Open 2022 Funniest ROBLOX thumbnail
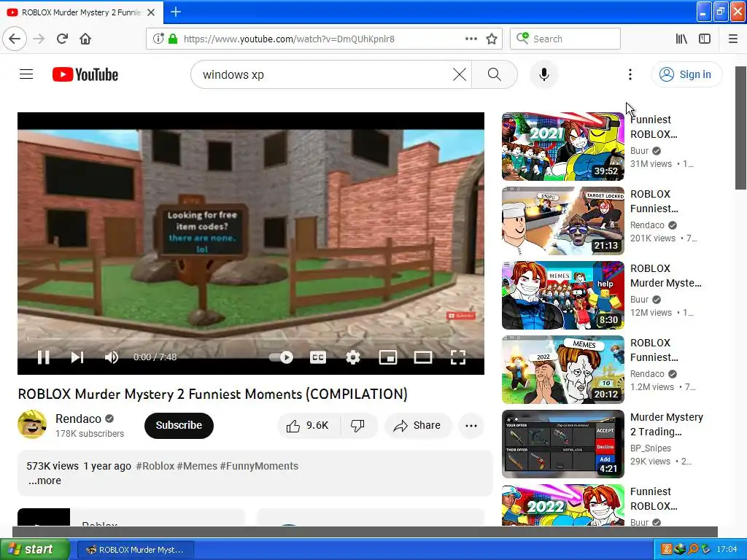747x560 pixels. click(562, 505)
